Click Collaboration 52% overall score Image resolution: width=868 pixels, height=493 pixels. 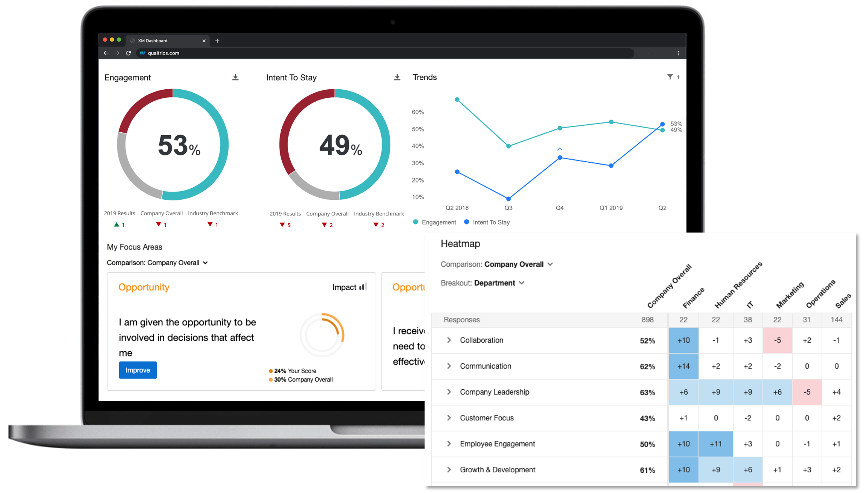click(648, 340)
